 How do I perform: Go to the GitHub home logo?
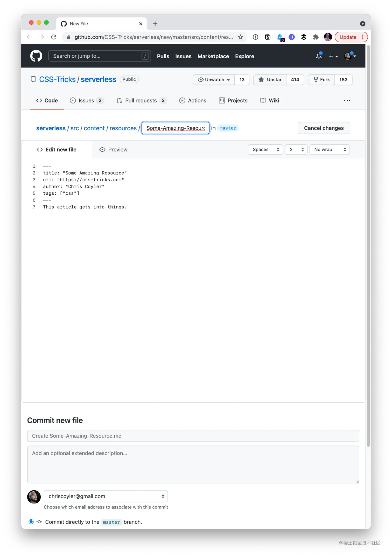36,56
